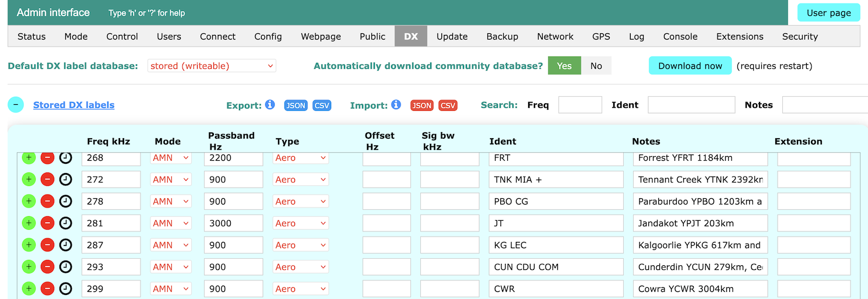Screen dimensions: 868x299
Task: Click the green plus on the 281 kHz JT row
Action: click(x=28, y=223)
